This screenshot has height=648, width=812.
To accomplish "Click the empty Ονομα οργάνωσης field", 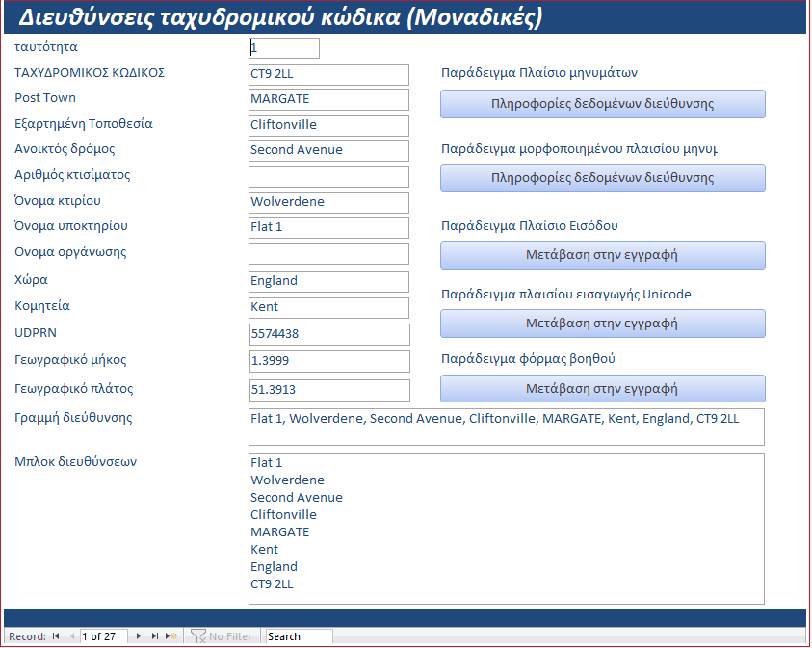I will click(328, 253).
